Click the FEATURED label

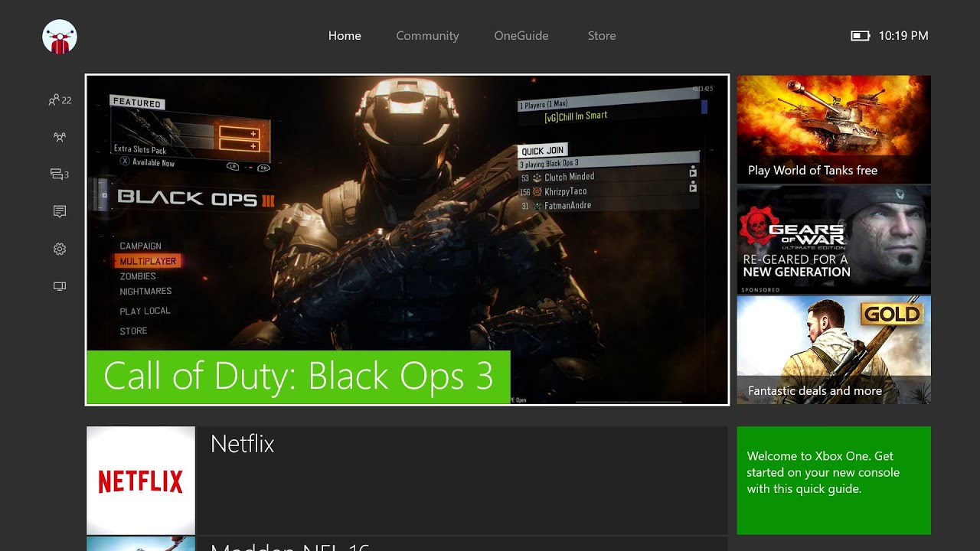(137, 103)
